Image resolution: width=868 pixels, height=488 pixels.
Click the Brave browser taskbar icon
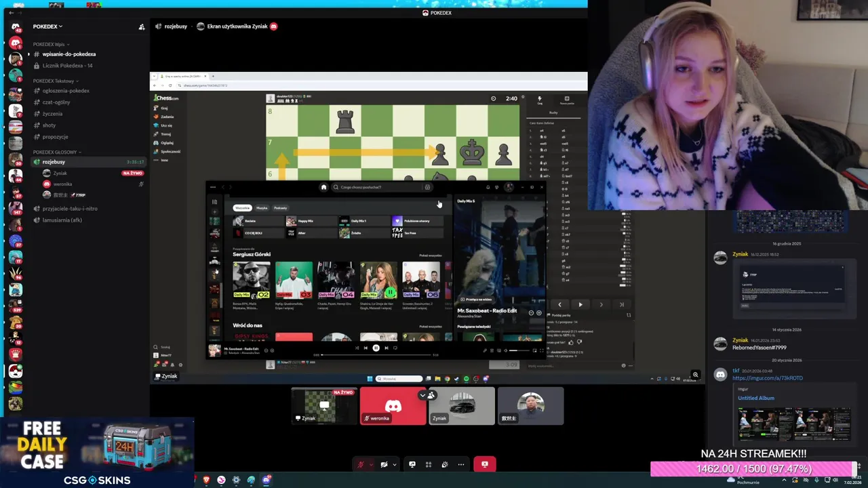[206, 480]
